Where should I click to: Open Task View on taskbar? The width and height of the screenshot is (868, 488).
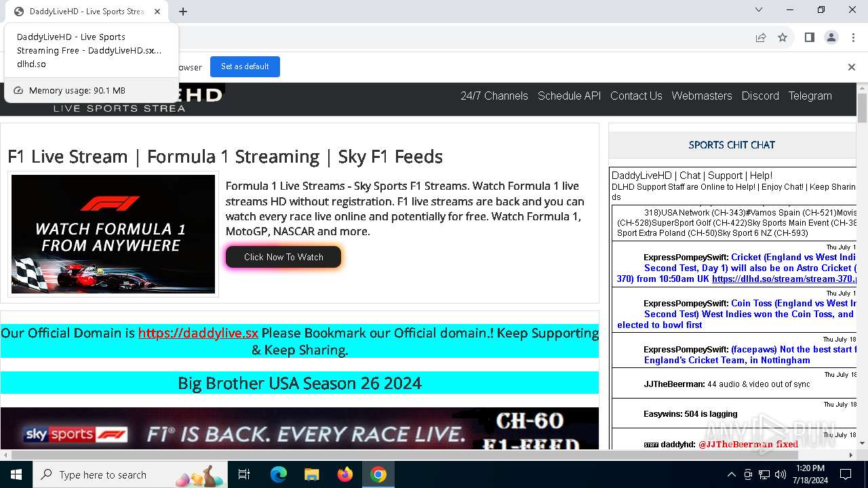click(245, 474)
